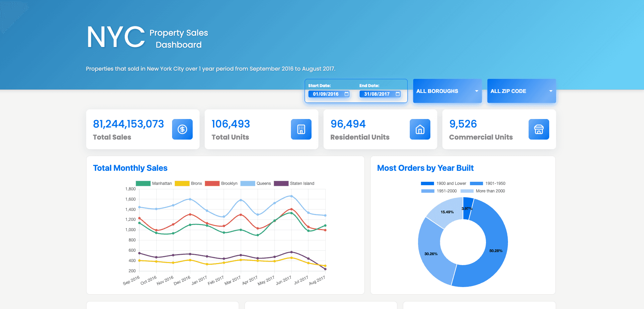Image resolution: width=644 pixels, height=309 pixels.
Task: Click the home icon on Residential Units card
Action: pyautogui.click(x=420, y=129)
